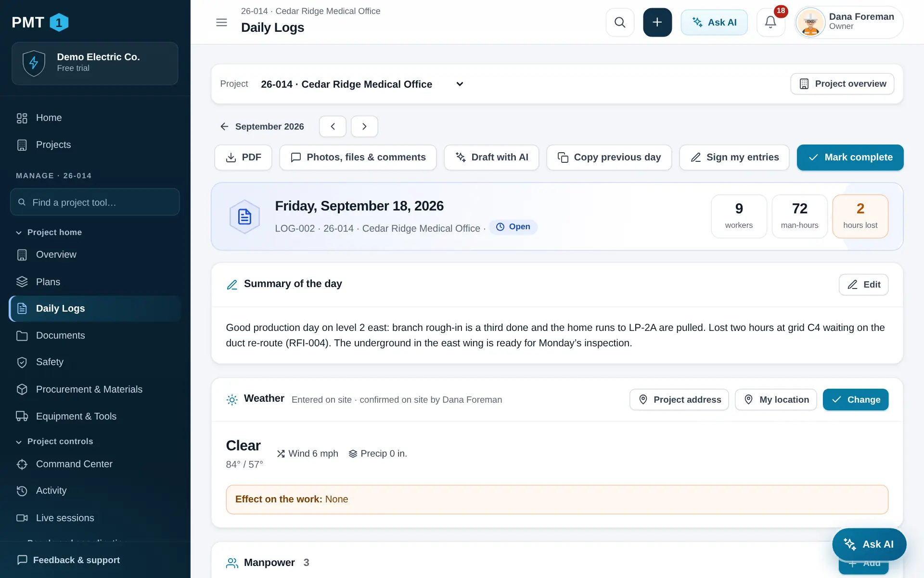This screenshot has height=578, width=924.
Task: Go to previous day chevron
Action: point(333,127)
